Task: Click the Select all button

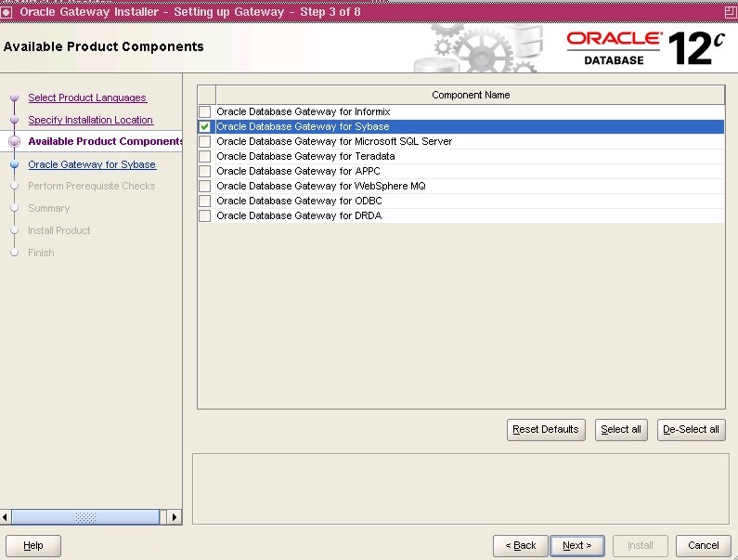Action: (x=621, y=430)
